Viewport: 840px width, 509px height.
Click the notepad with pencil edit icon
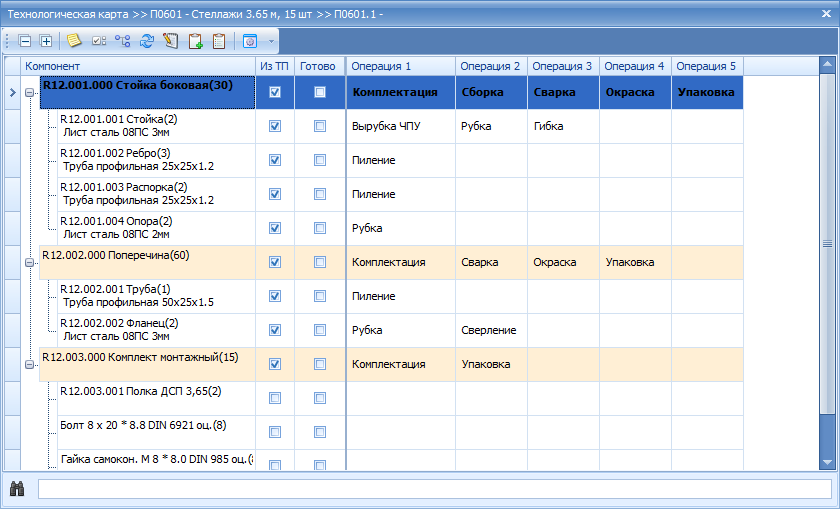[x=171, y=41]
